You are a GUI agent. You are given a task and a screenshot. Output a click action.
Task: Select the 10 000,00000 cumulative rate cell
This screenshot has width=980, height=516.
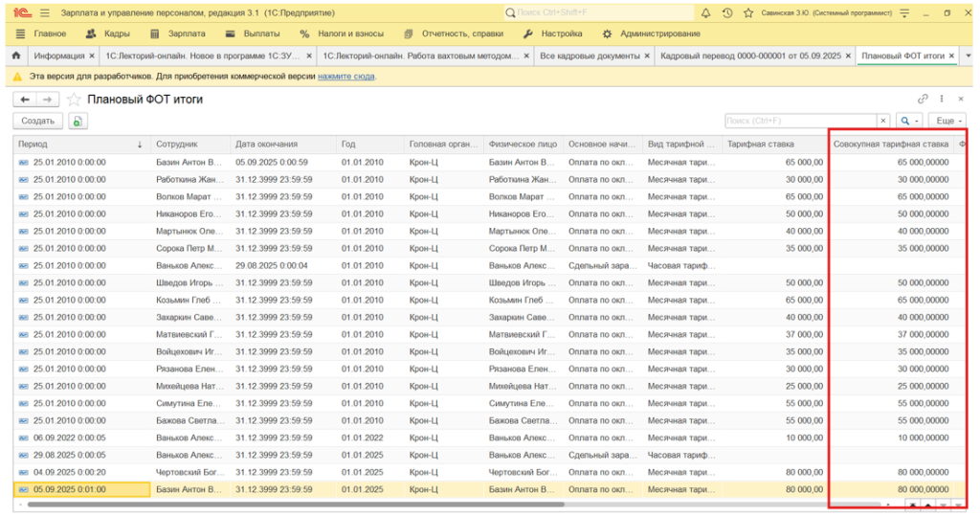click(891, 437)
